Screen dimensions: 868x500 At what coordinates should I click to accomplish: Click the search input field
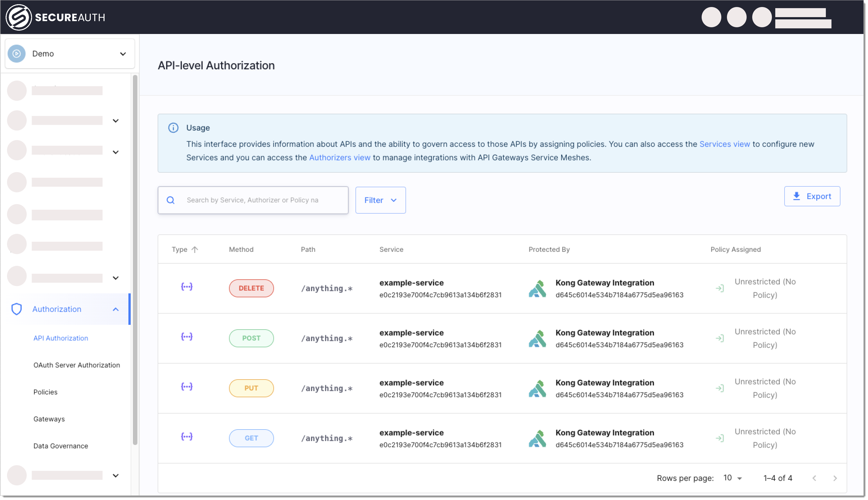coord(253,200)
